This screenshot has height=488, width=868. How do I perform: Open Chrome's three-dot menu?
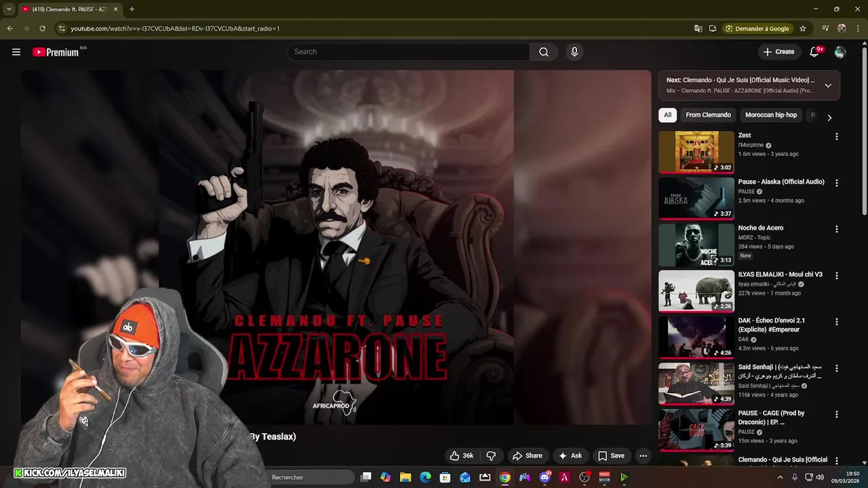point(858,28)
